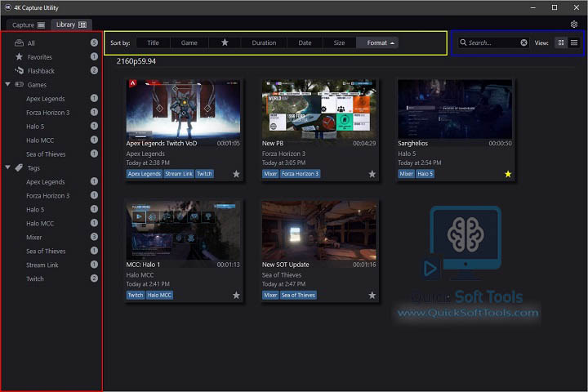The height and width of the screenshot is (392, 588).
Task: Sort by favorites star
Action: point(225,42)
